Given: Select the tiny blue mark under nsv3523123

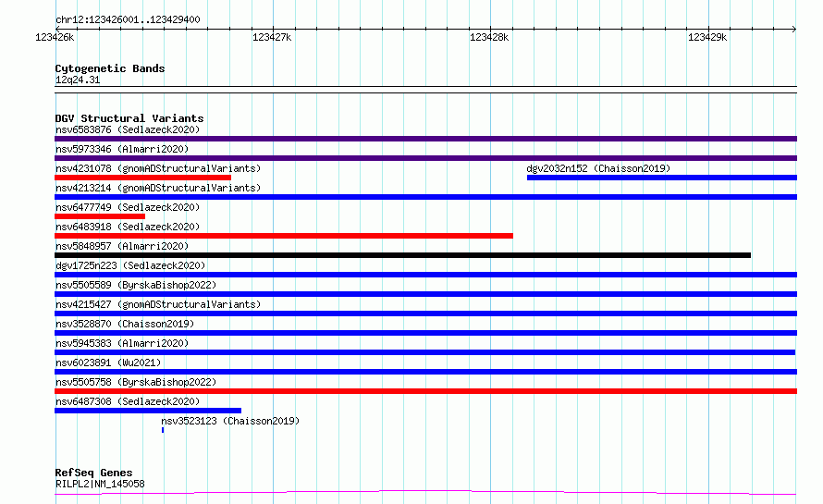Looking at the screenshot, I should (x=163, y=430).
